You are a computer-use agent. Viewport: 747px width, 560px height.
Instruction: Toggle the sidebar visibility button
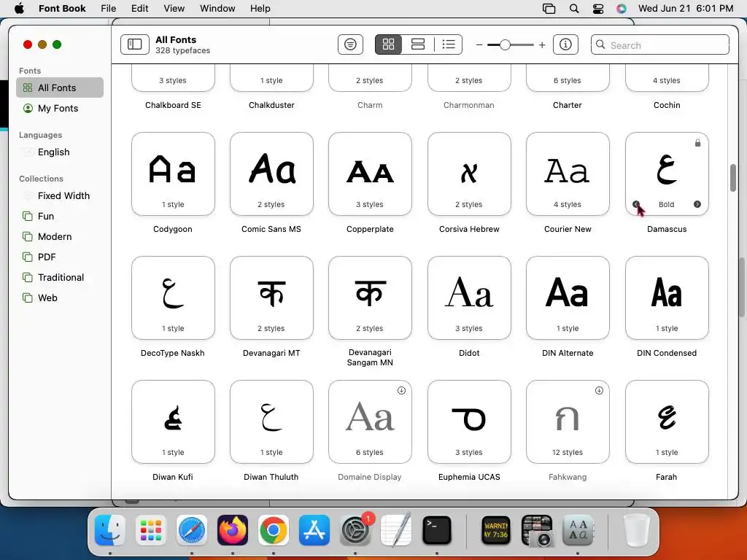tap(135, 44)
